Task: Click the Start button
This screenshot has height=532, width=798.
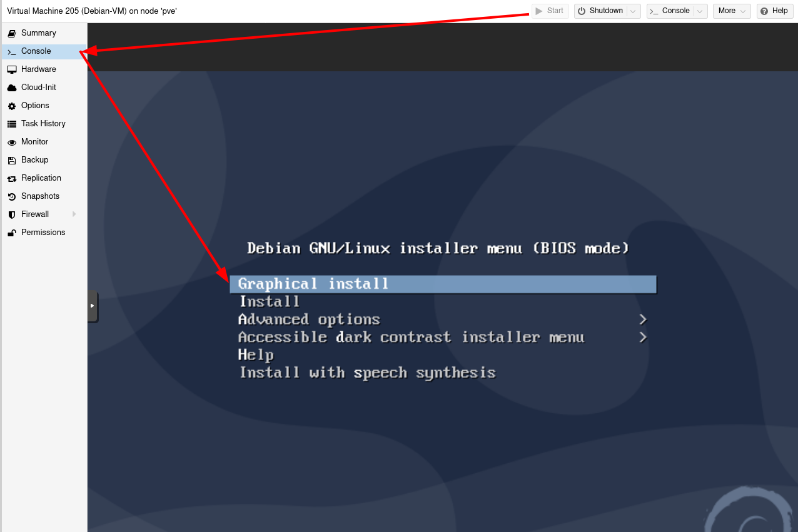Action: coord(550,11)
